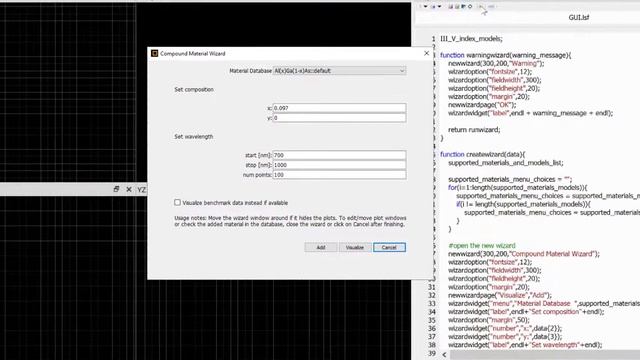This screenshot has width=640, height=360.
Task: Click line 36 wizardwidget number x code
Action: 505,328
